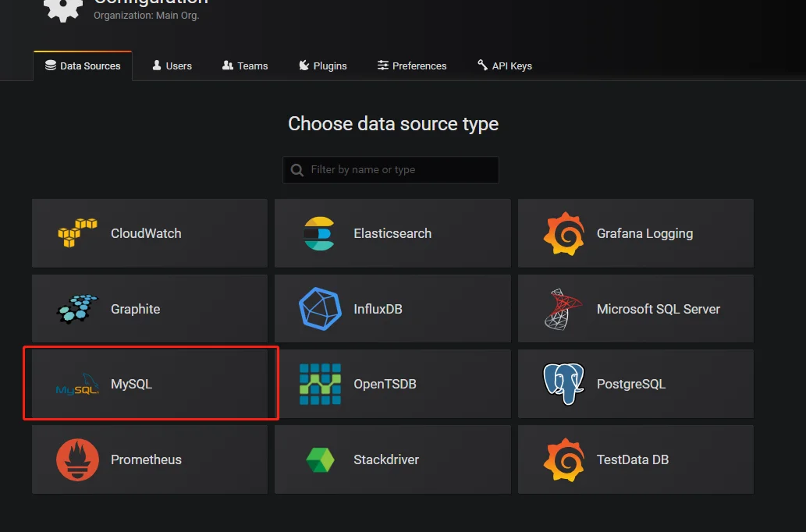Switch to the Users tab
This screenshot has width=806, height=532.
pos(172,66)
